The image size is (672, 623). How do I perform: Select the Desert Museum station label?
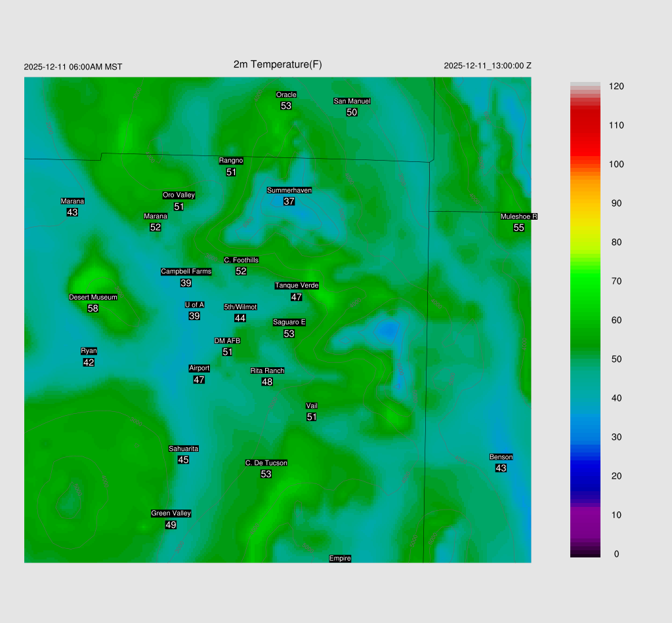(93, 297)
